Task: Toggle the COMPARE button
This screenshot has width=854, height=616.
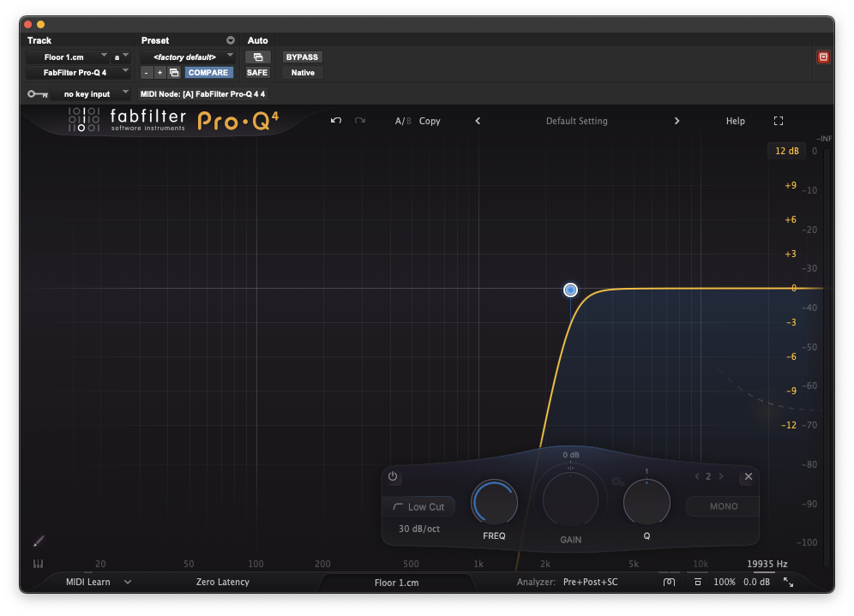Action: [x=208, y=72]
